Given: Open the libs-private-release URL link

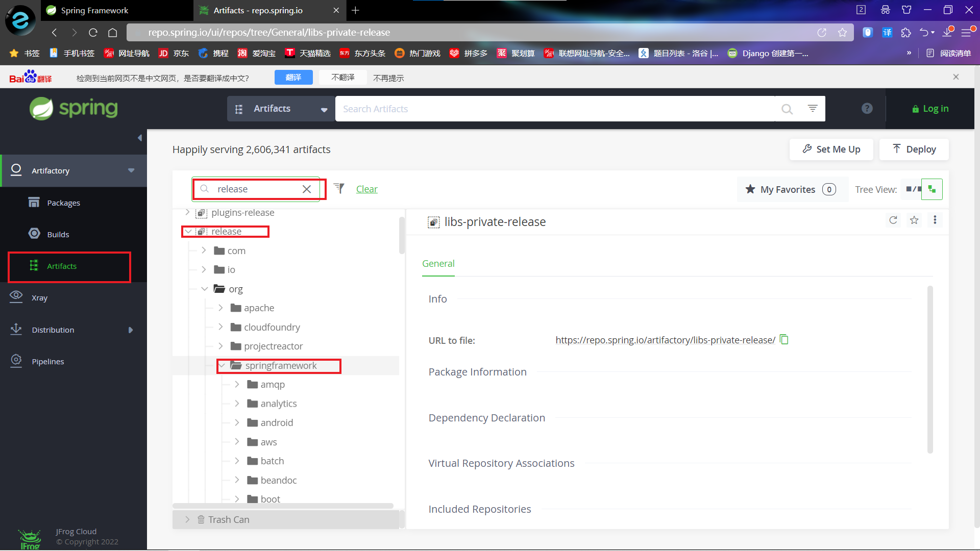Looking at the screenshot, I should pyautogui.click(x=665, y=340).
